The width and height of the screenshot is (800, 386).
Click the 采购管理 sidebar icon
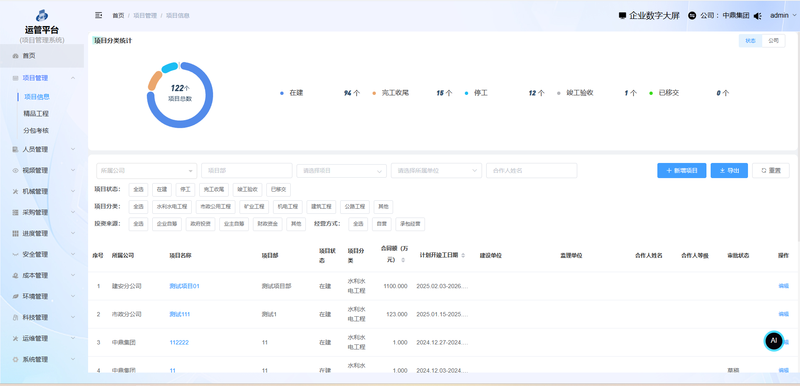15,212
